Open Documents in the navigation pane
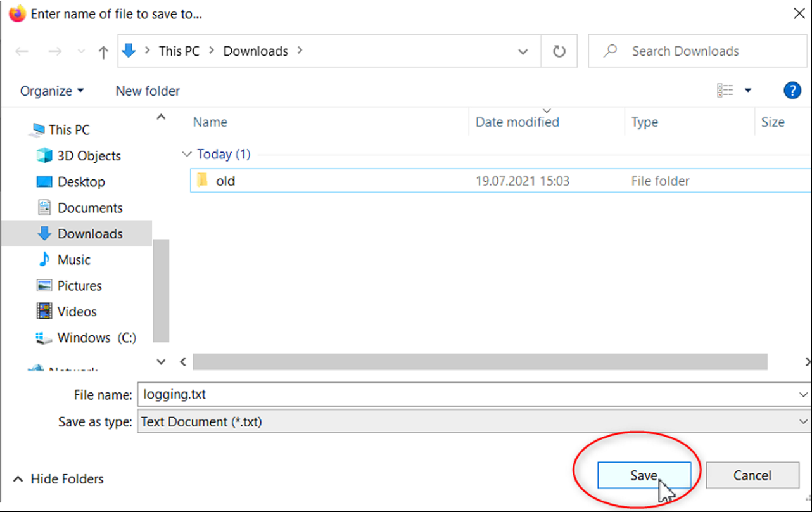 tap(89, 208)
